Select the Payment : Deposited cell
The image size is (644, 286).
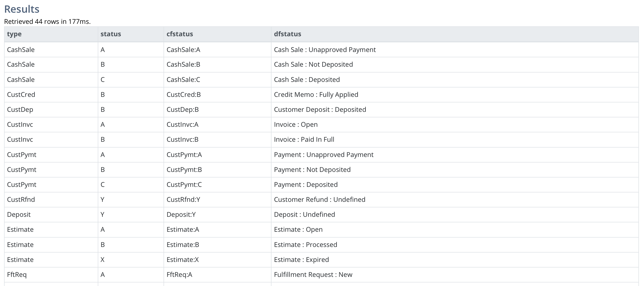(x=455, y=185)
